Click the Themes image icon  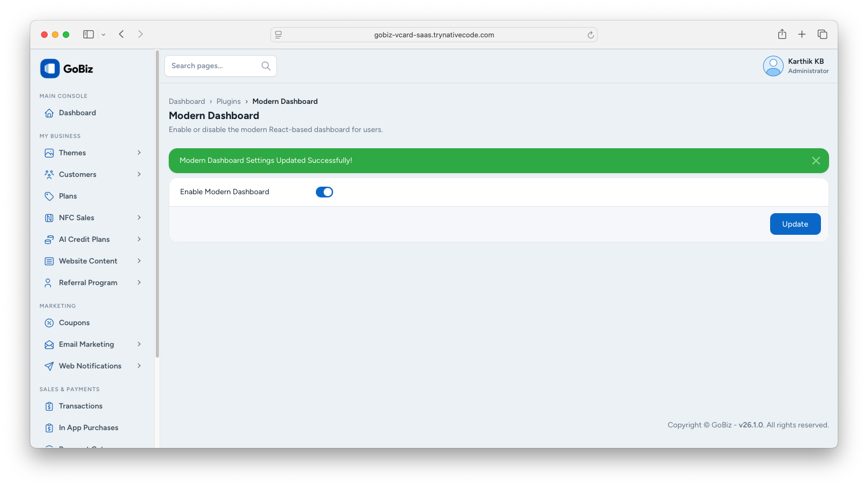pyautogui.click(x=49, y=153)
